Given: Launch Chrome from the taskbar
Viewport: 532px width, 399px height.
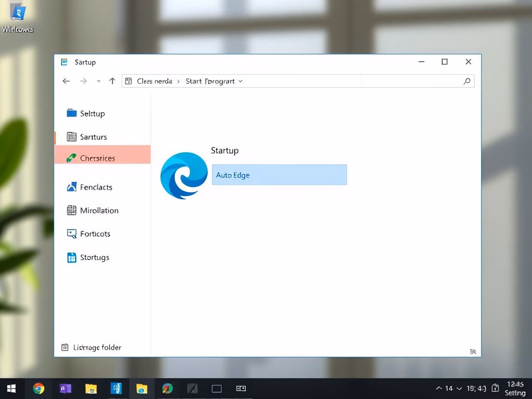Looking at the screenshot, I should coord(38,389).
